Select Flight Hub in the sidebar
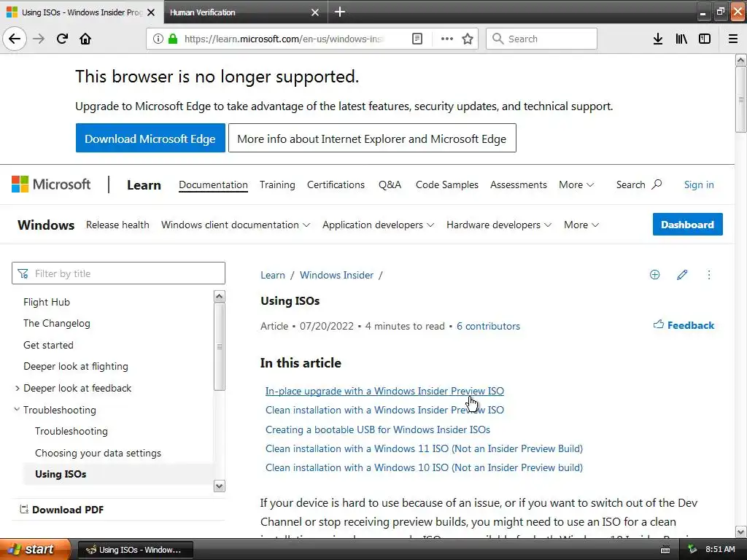Viewport: 747px width, 560px height. click(x=47, y=302)
